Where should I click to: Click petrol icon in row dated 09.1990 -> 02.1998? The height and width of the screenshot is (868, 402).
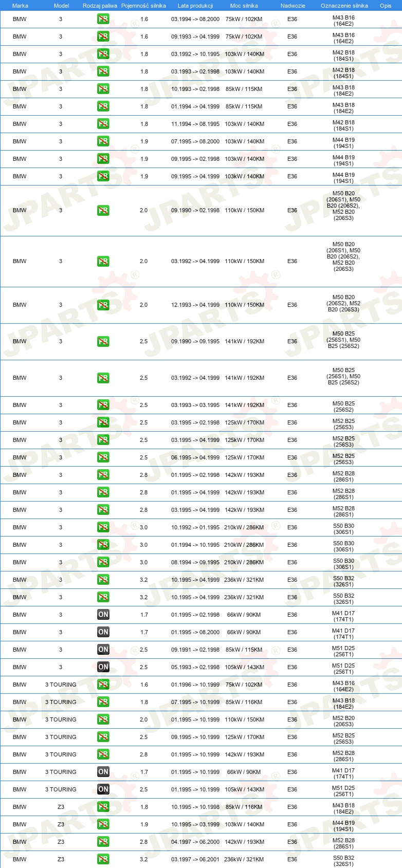pos(103,210)
